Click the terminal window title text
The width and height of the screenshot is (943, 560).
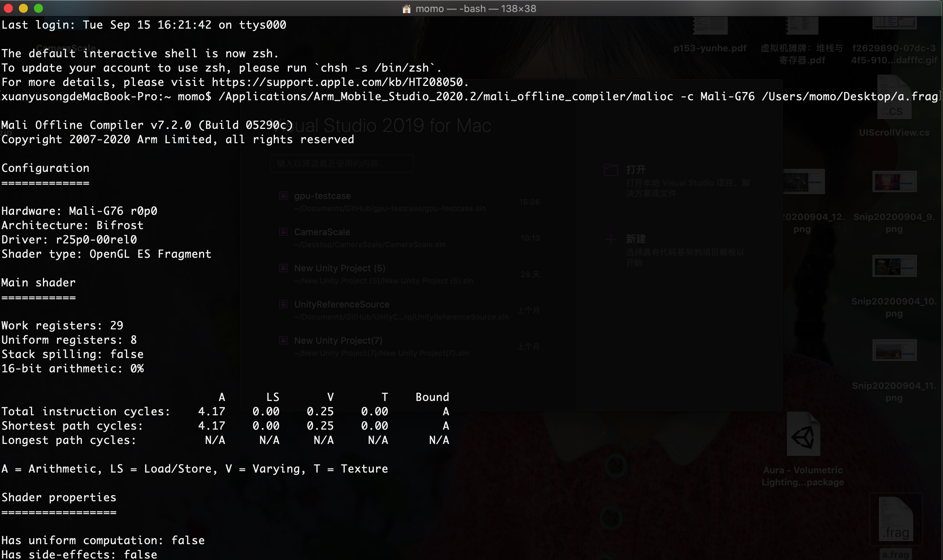(x=476, y=9)
